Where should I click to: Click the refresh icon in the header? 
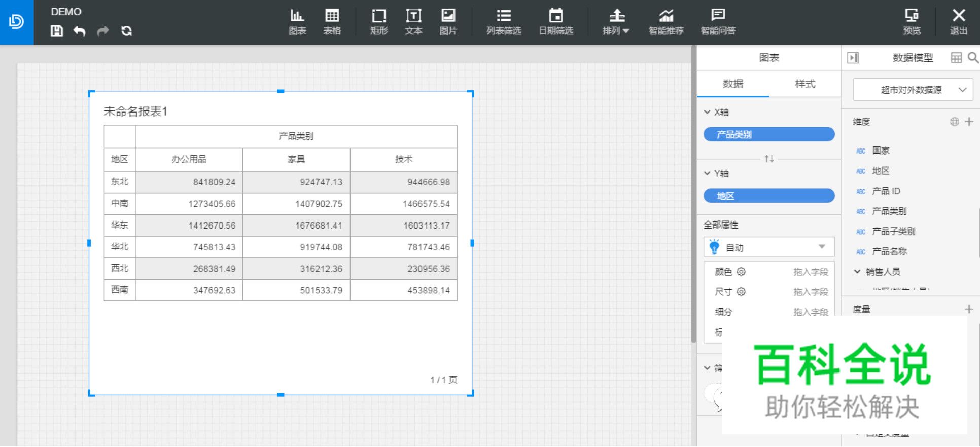[x=126, y=31]
